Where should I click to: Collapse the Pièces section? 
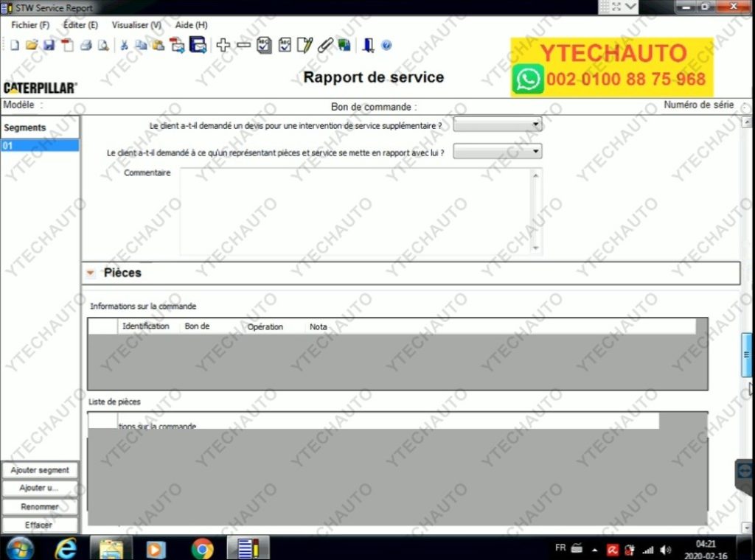point(90,273)
